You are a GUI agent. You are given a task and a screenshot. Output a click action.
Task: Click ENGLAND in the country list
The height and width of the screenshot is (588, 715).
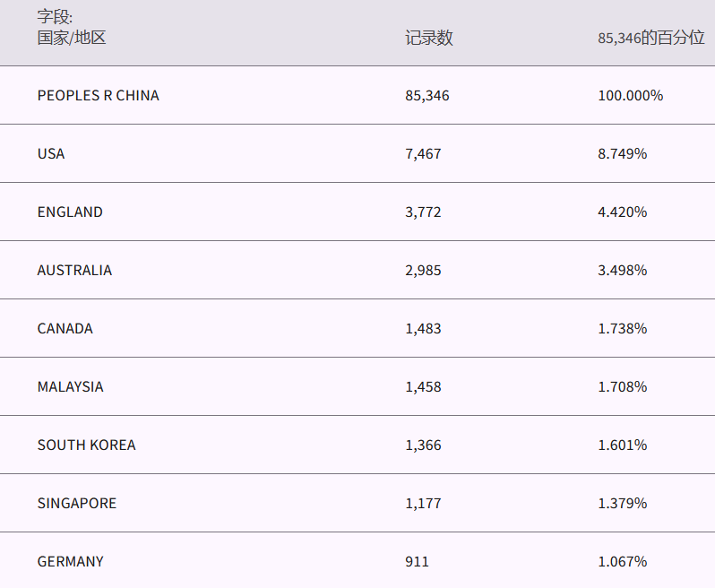70,212
